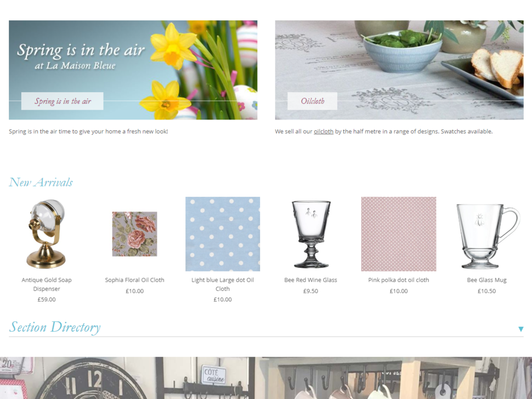The width and height of the screenshot is (532, 399).
Task: Click the Bee Glass Mug title
Action: coord(487,280)
